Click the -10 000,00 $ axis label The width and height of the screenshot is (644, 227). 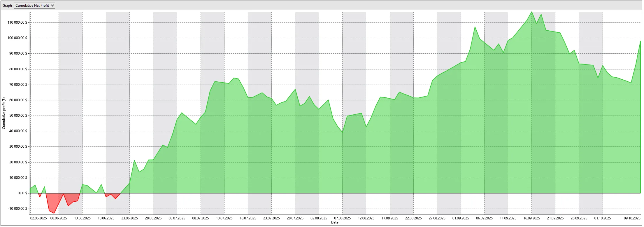coord(17,209)
